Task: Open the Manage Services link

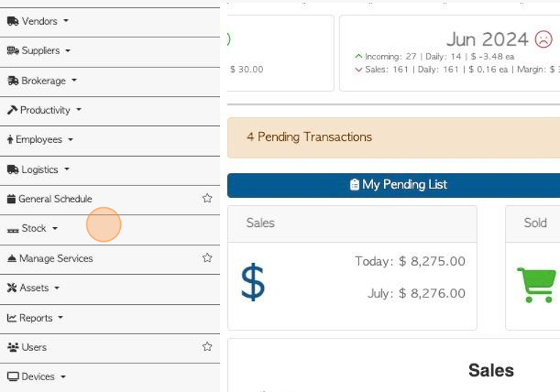Action: click(56, 259)
